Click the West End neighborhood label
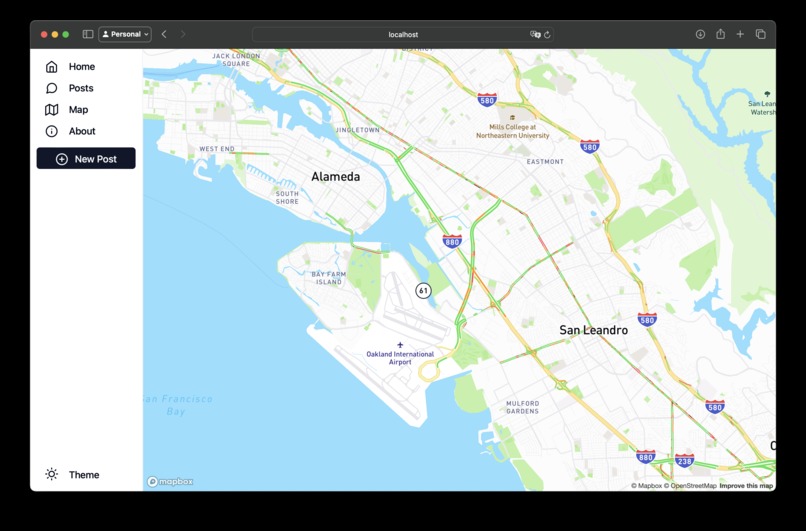806x531 pixels. pos(217,149)
